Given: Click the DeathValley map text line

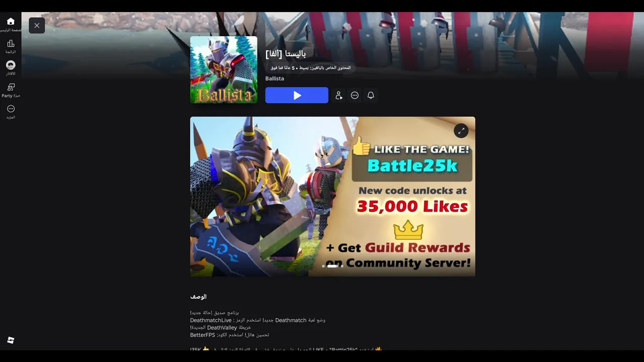Looking at the screenshot, I should (220, 327).
